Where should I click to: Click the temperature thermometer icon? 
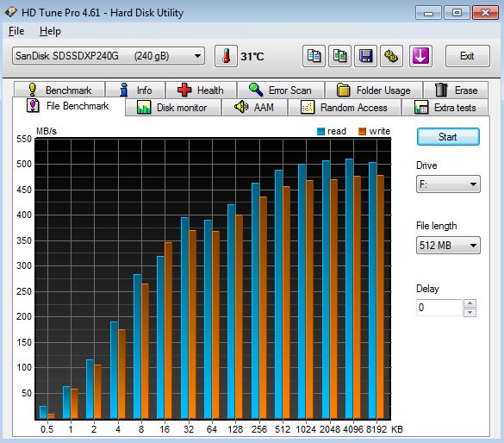tap(226, 56)
